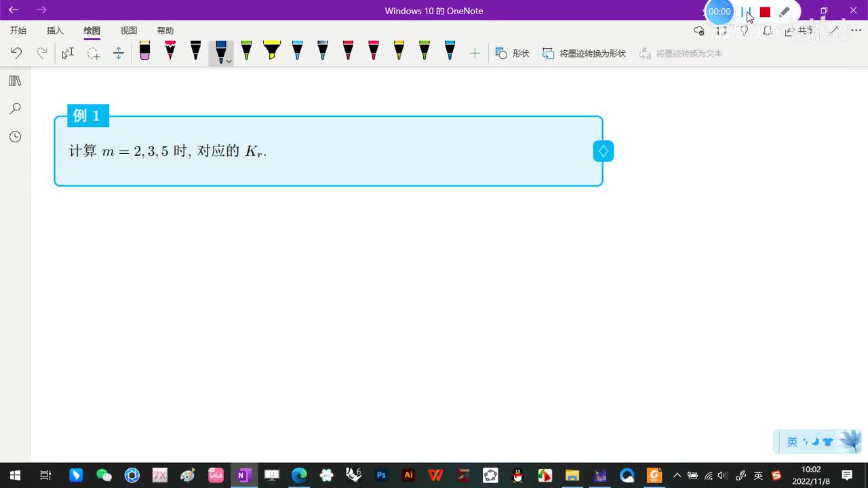
Task: Open the Action Center notification icon
Action: pos(847,475)
